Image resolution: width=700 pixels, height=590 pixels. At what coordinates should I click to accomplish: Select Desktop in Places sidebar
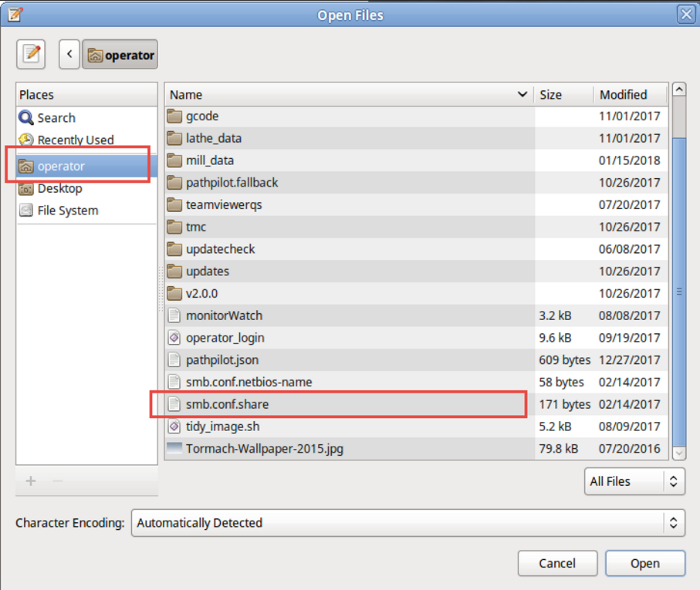click(x=59, y=188)
